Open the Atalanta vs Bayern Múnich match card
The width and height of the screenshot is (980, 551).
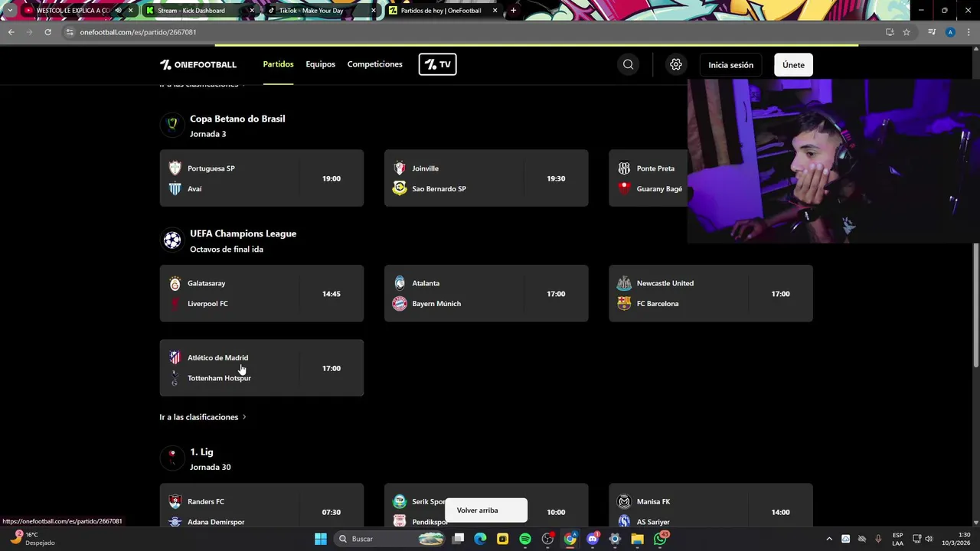(486, 293)
